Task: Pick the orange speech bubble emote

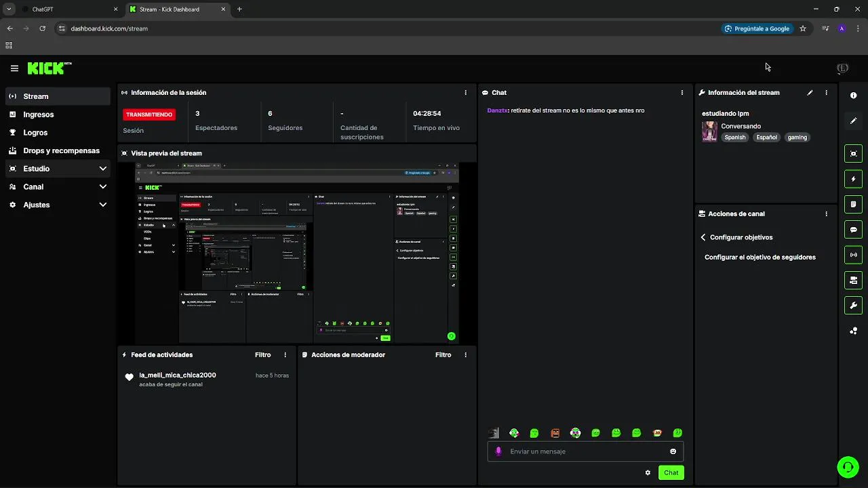Action: (657, 433)
